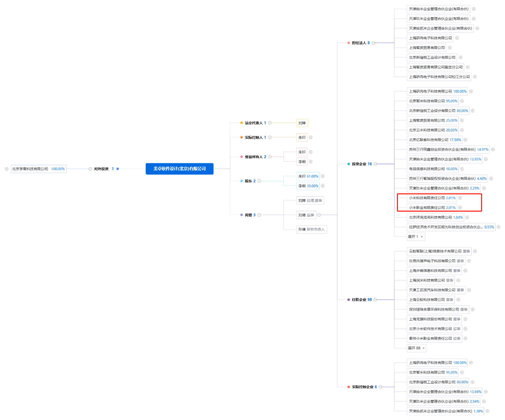Click plus icon beside the 61.00% shareholder
This screenshot has height=420, width=505.
[x=323, y=176]
